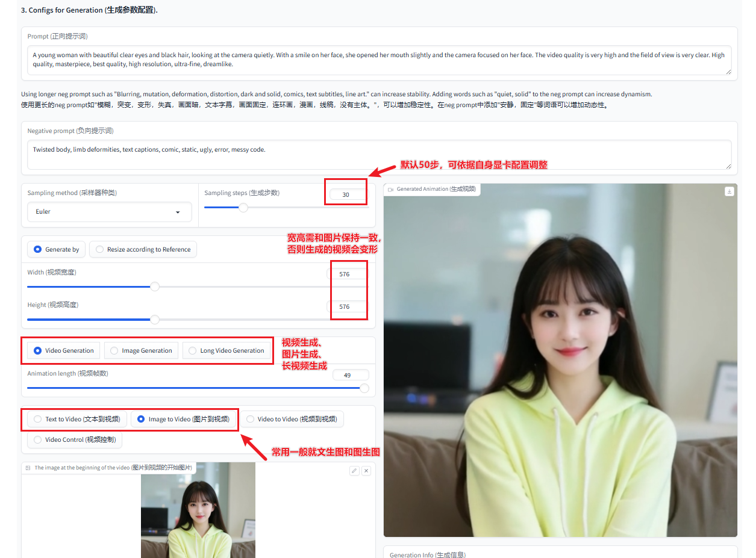Choose Image Generation mode
The width and height of the screenshot is (756, 558).
(x=141, y=350)
